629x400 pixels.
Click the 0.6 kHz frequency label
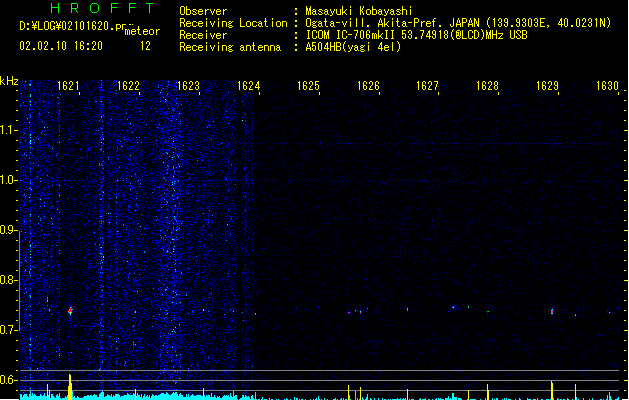click(x=8, y=380)
